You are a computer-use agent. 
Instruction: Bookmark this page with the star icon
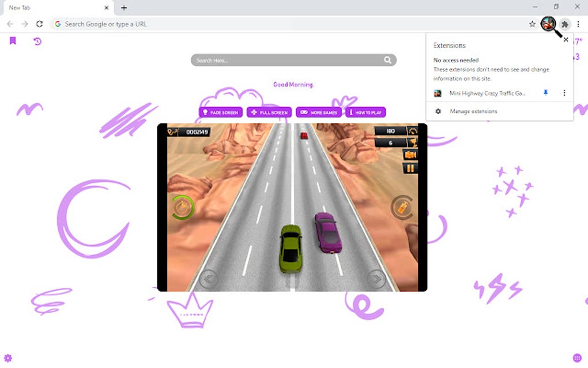coord(532,24)
